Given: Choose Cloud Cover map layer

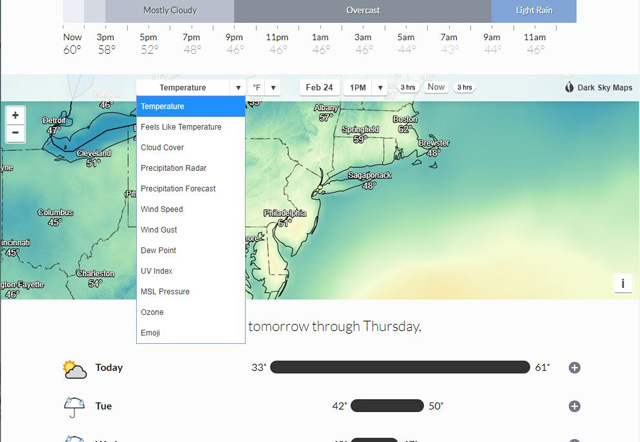Looking at the screenshot, I should point(191,147).
